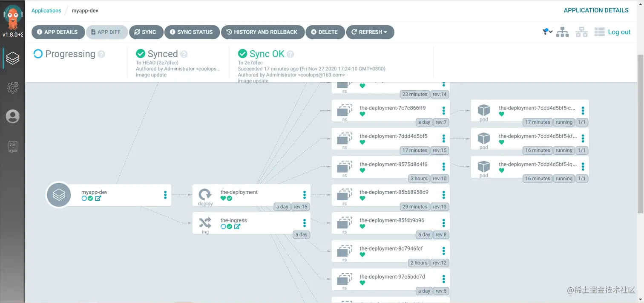Open menu of myapp-dev node
Image resolution: width=644 pixels, height=303 pixels.
[x=165, y=195]
